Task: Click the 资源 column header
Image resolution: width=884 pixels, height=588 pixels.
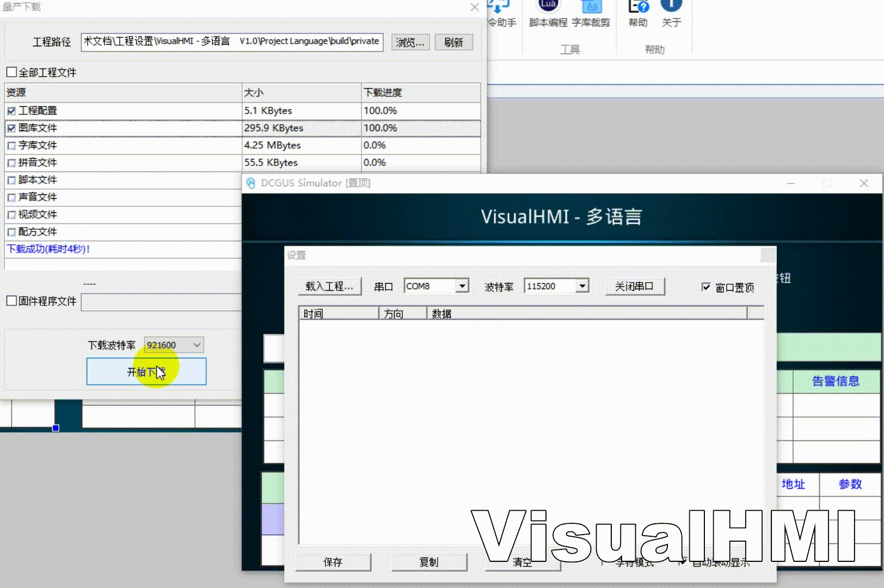Action: [123, 93]
